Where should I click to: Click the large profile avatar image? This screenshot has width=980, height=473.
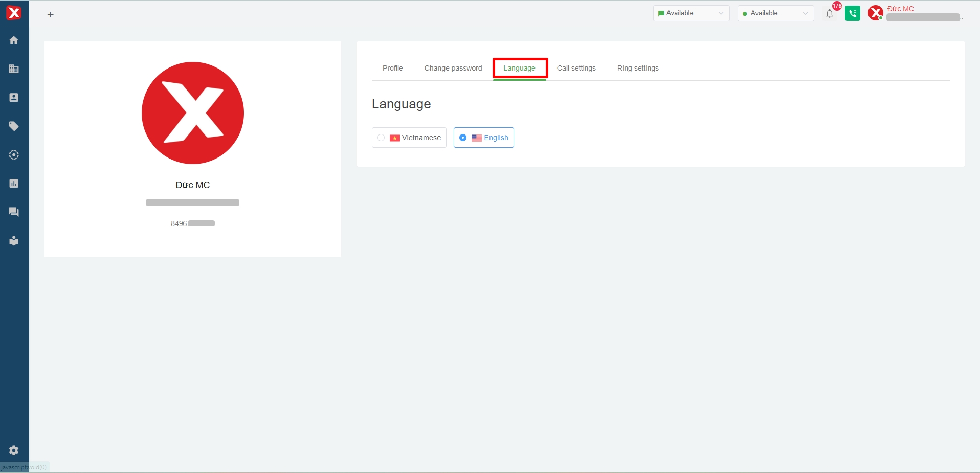(x=193, y=113)
